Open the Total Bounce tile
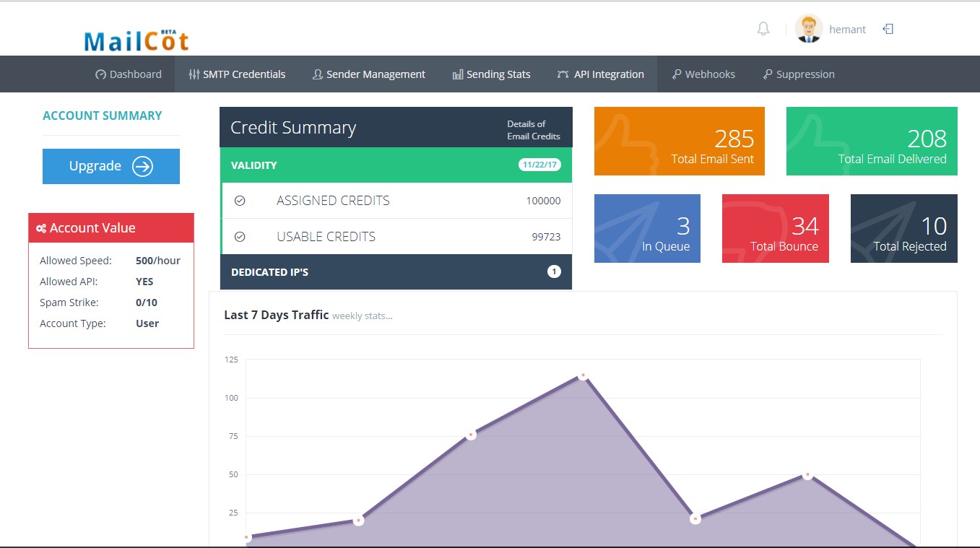The image size is (980, 548). [x=776, y=228]
